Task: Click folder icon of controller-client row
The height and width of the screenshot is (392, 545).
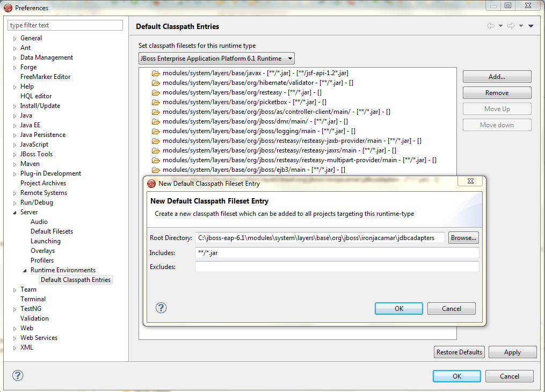Action: (x=156, y=112)
